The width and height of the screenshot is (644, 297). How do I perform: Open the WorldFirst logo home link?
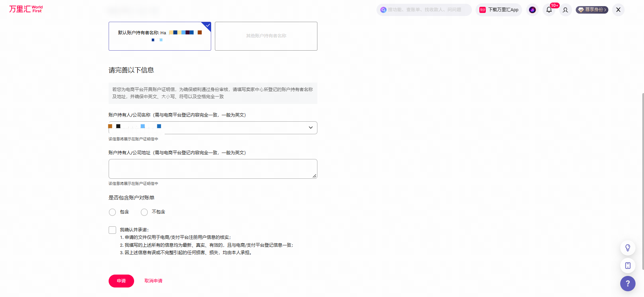coord(26,9)
